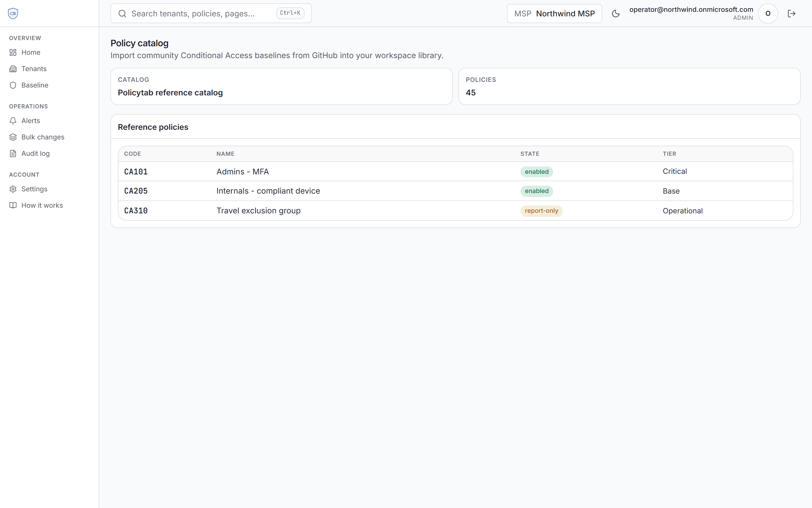This screenshot has height=508, width=812.
Task: Click enabled badge in CA205 row
Action: [537, 191]
